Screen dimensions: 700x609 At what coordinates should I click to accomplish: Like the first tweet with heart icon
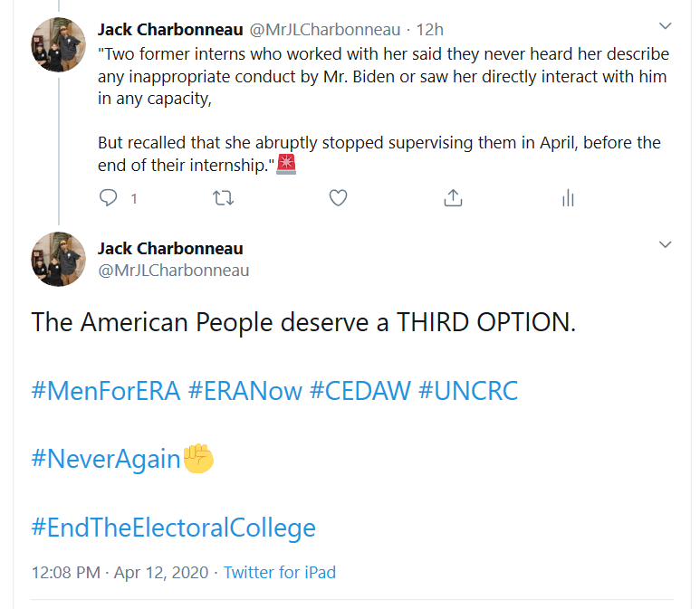(x=338, y=197)
